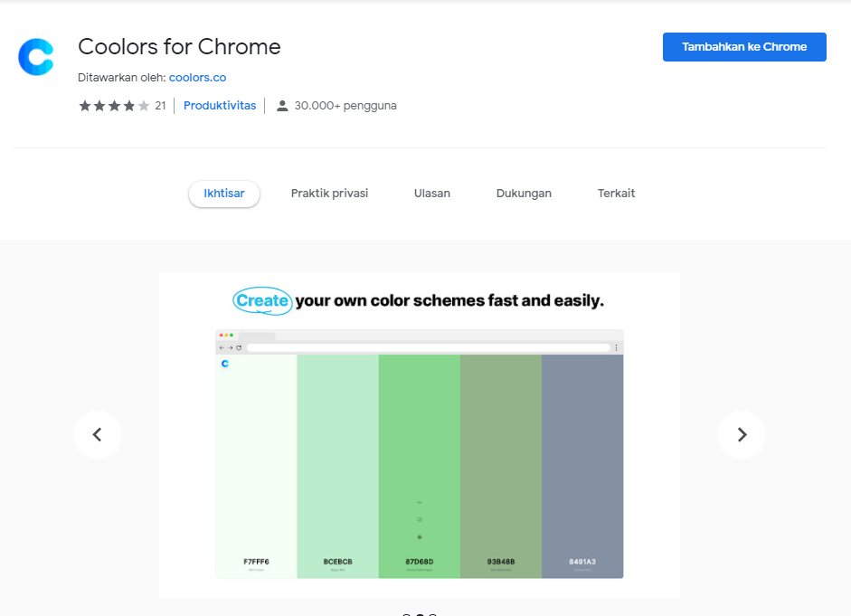Click the reload icon in the browser mockup

[x=239, y=346]
